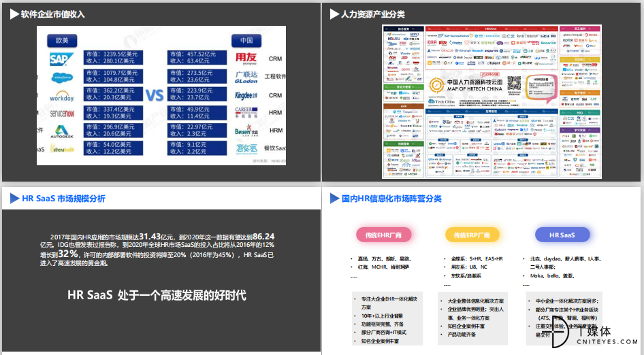Open the 中国人力资源科技云图 map image
Screen dimensions: 644x355
[x=492, y=102]
